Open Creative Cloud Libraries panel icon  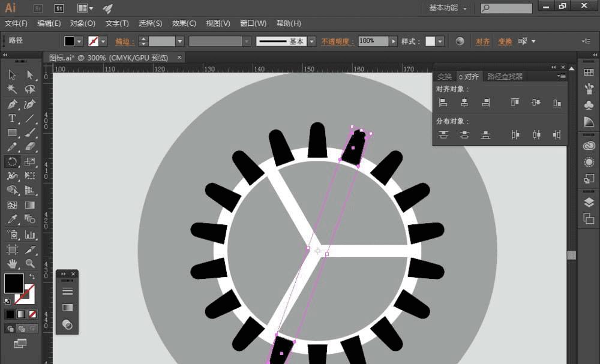point(589,146)
